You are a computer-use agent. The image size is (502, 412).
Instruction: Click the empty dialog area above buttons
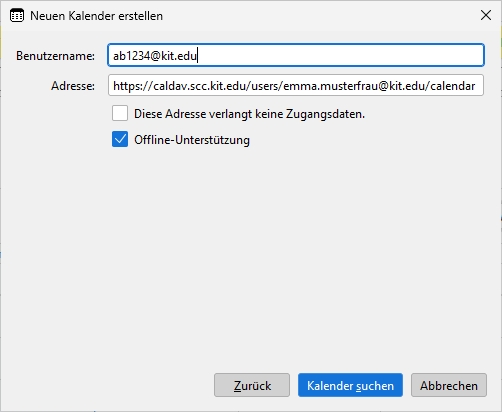click(x=251, y=257)
